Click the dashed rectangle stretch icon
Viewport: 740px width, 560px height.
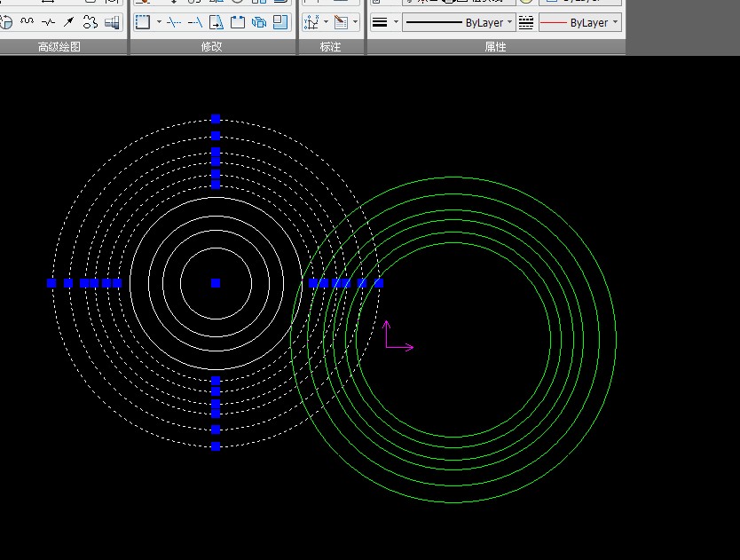coord(143,21)
